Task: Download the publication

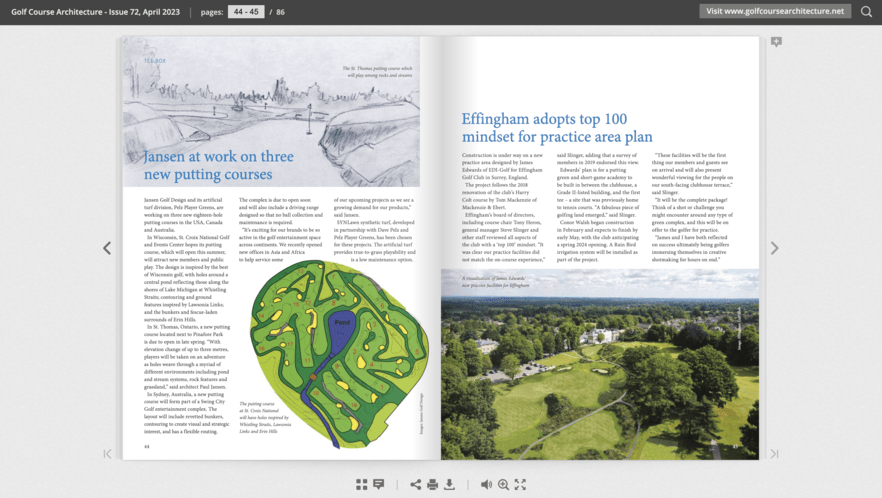Action: click(449, 484)
